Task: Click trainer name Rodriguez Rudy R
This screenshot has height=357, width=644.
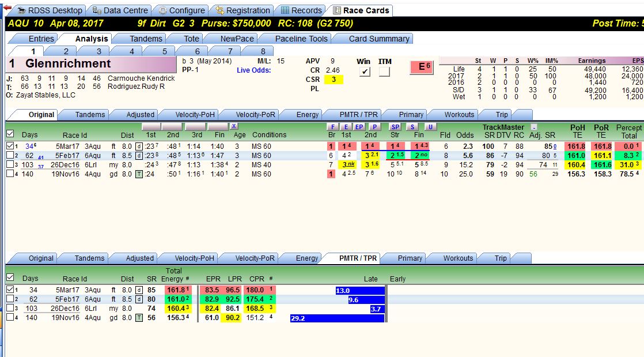Action: point(136,87)
